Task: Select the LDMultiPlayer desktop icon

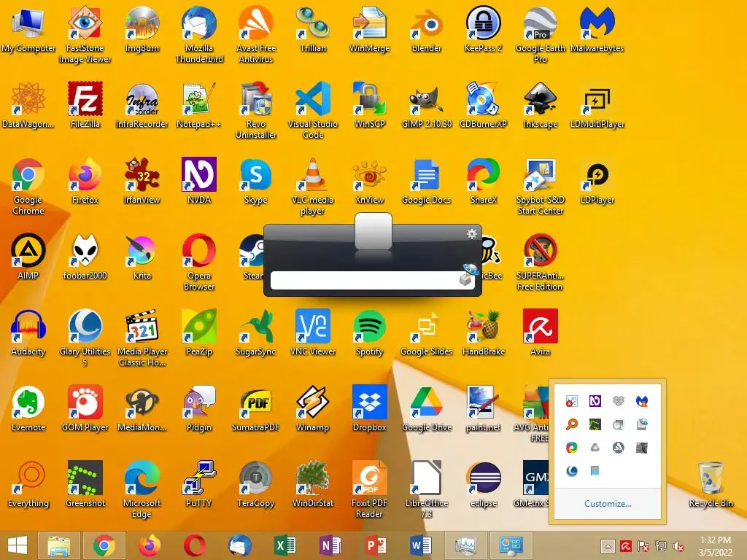Action: coord(597,105)
